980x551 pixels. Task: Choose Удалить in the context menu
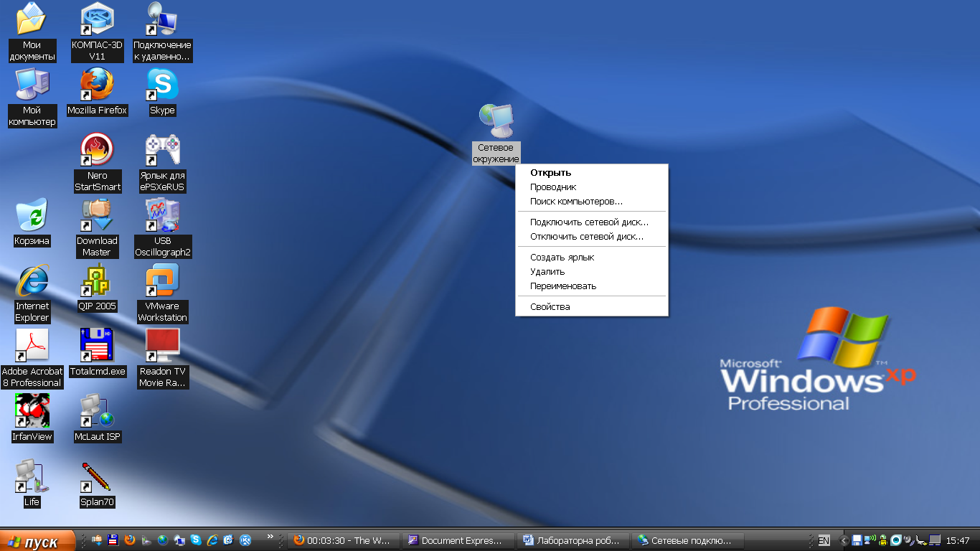(592, 271)
